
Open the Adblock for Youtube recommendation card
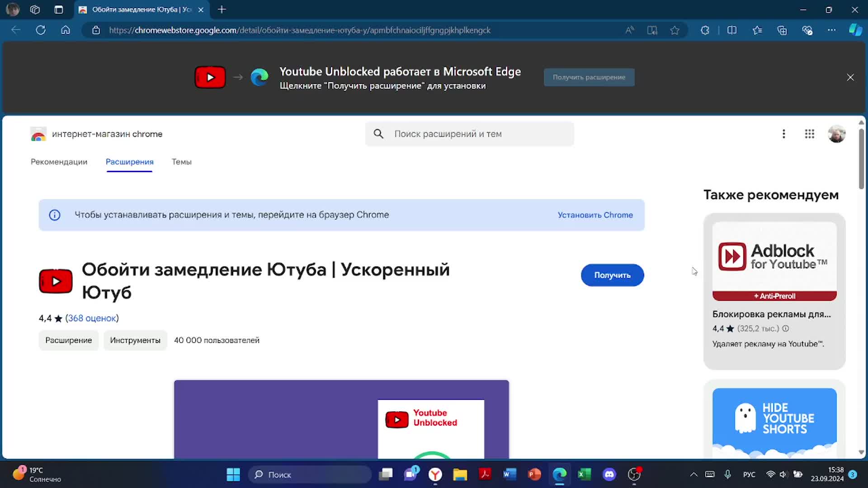click(774, 291)
